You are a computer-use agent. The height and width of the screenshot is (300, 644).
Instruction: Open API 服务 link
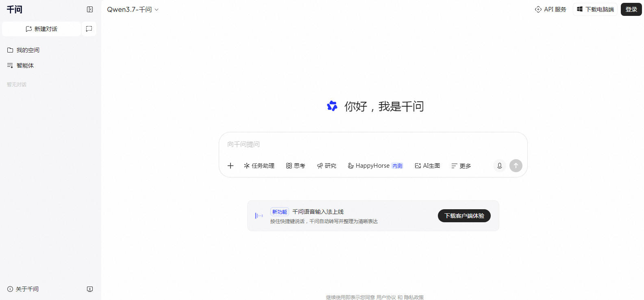tap(550, 9)
